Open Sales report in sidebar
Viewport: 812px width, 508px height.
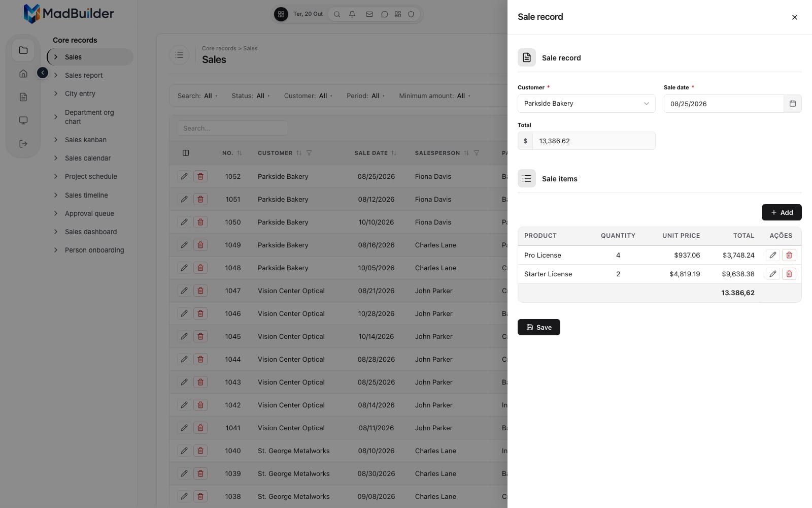(x=84, y=75)
